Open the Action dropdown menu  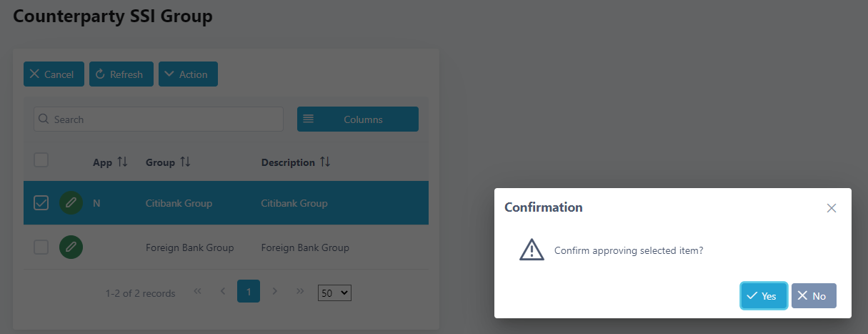pos(188,74)
